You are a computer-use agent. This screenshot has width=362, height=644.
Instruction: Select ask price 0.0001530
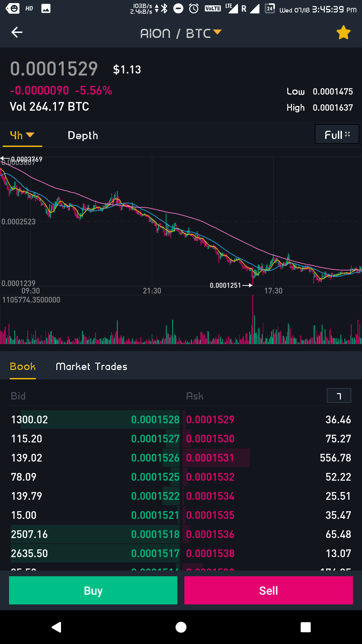point(210,439)
